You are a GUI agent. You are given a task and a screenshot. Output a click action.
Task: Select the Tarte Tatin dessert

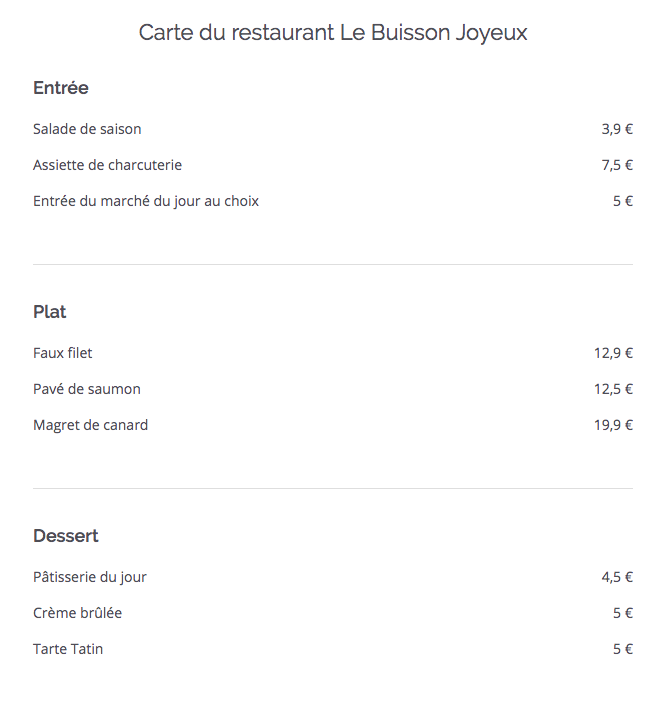(68, 649)
